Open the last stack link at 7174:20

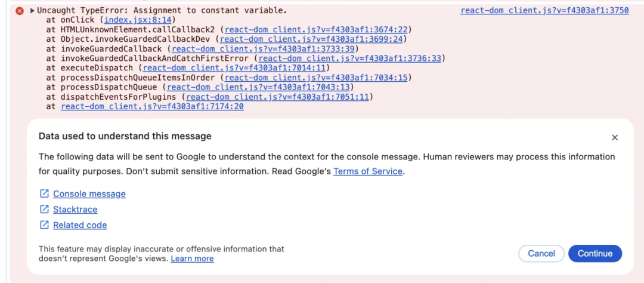pyautogui.click(x=152, y=106)
